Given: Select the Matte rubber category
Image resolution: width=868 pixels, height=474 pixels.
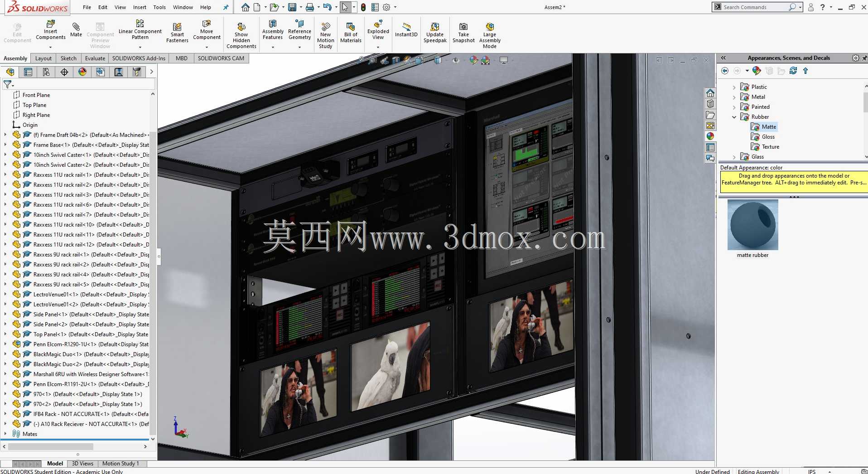Looking at the screenshot, I should pos(769,127).
